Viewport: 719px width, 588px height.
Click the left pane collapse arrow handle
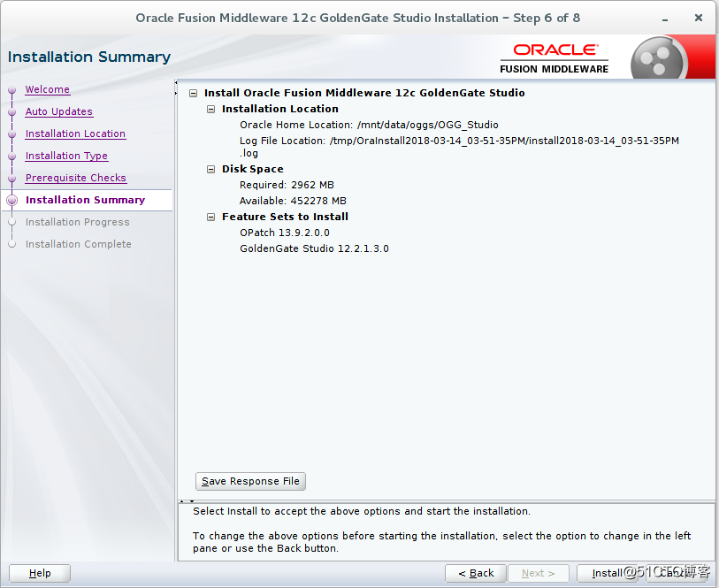pos(176,88)
